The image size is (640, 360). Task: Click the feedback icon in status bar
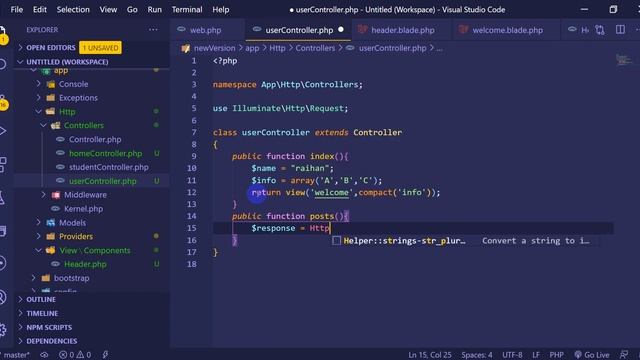(624, 355)
